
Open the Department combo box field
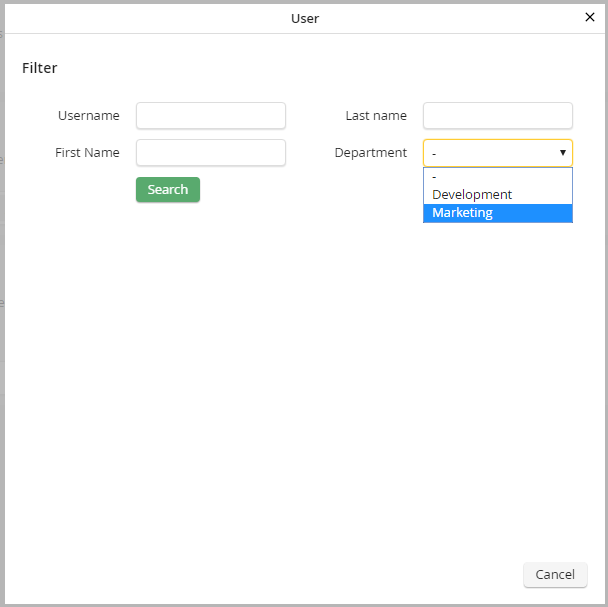coord(490,153)
